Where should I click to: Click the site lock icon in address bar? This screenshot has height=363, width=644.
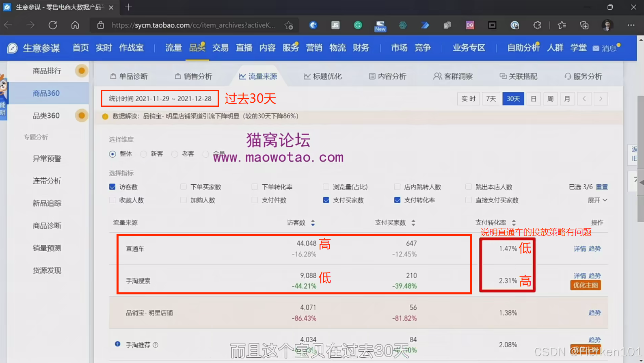pyautogui.click(x=101, y=25)
